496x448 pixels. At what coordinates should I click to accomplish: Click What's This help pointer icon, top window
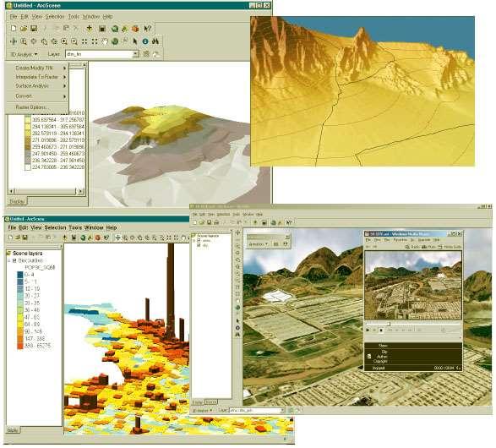[x=147, y=29]
